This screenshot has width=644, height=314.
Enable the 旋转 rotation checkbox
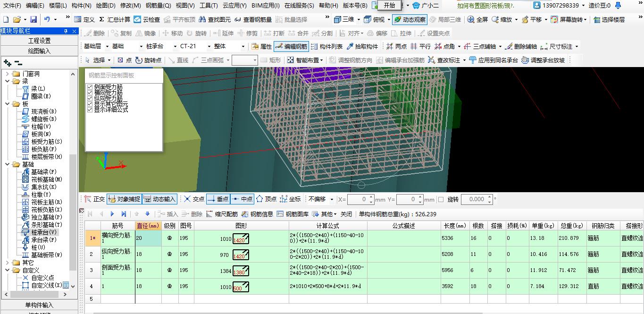(x=441, y=199)
